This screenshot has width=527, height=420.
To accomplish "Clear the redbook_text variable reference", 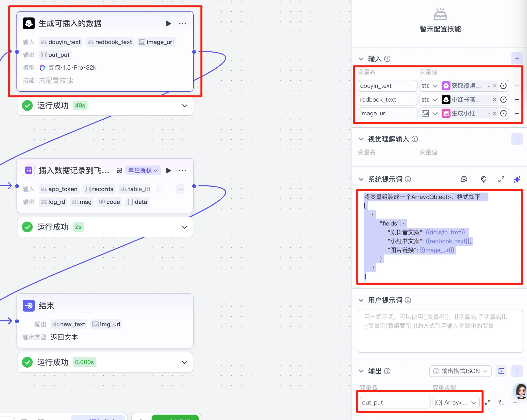I will (x=494, y=100).
